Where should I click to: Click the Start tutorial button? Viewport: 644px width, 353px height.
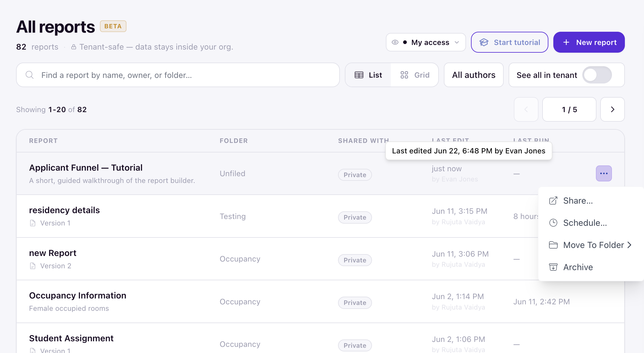coord(510,42)
